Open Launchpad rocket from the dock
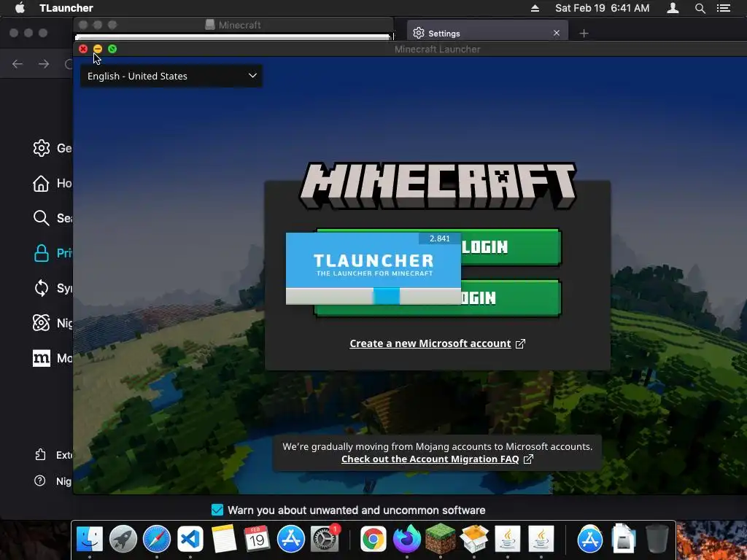The width and height of the screenshot is (747, 560). pyautogui.click(x=123, y=539)
